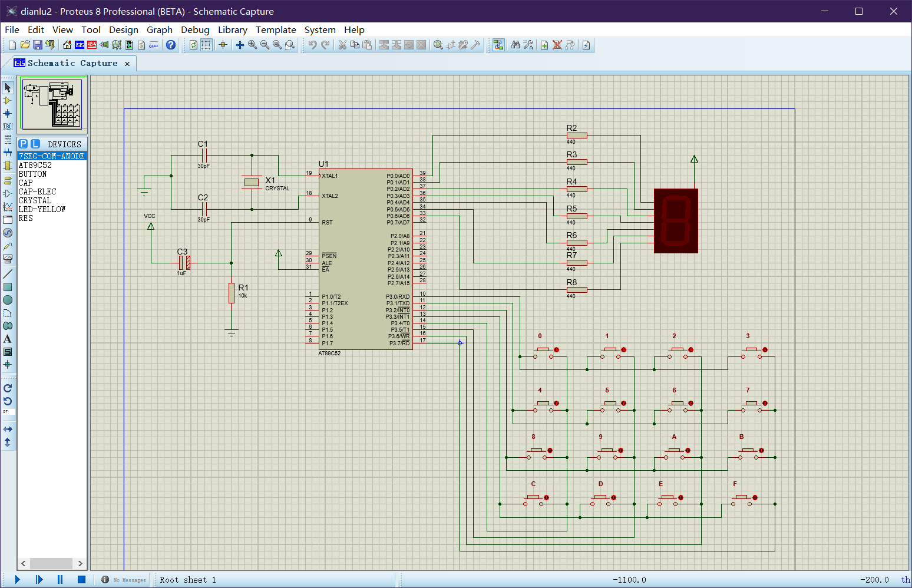
Task: Select the selection mode arrow tool
Action: 8,87
